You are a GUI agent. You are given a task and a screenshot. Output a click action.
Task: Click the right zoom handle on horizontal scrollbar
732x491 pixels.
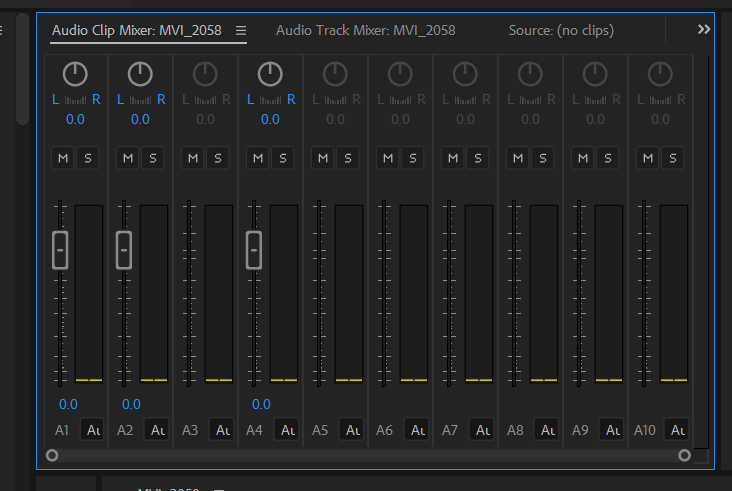[x=685, y=455]
